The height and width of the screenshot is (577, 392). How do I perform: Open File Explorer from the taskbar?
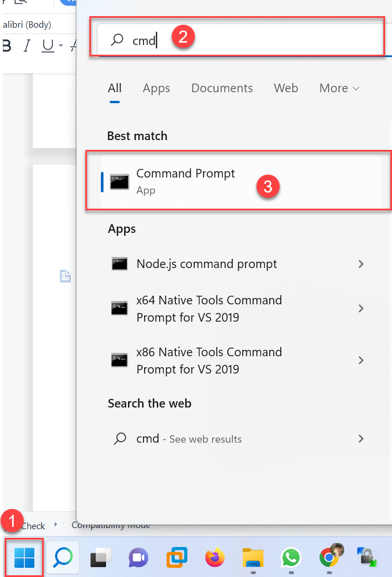pos(253,557)
